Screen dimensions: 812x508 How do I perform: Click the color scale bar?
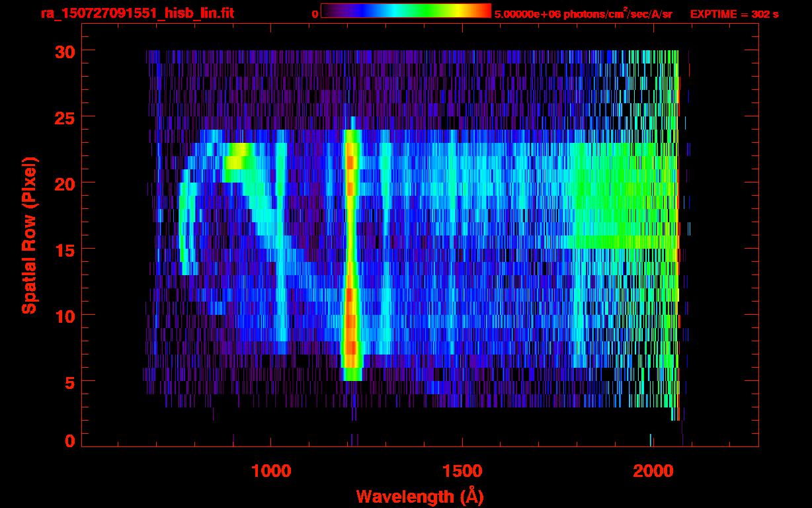(x=406, y=11)
